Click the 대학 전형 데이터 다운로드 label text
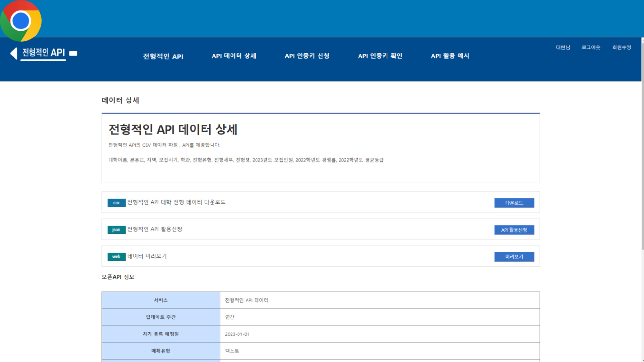 pyautogui.click(x=176, y=202)
